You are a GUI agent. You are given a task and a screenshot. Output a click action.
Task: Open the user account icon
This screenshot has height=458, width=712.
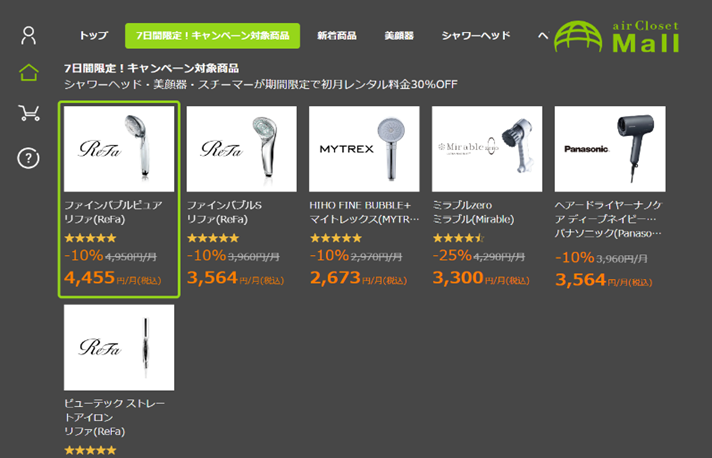[29, 35]
